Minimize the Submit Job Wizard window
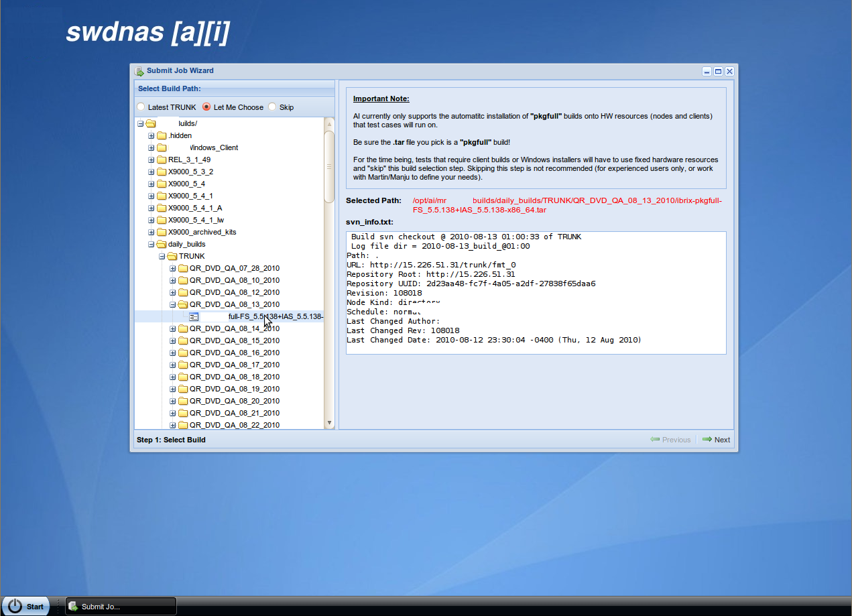This screenshot has width=852, height=616. [707, 71]
